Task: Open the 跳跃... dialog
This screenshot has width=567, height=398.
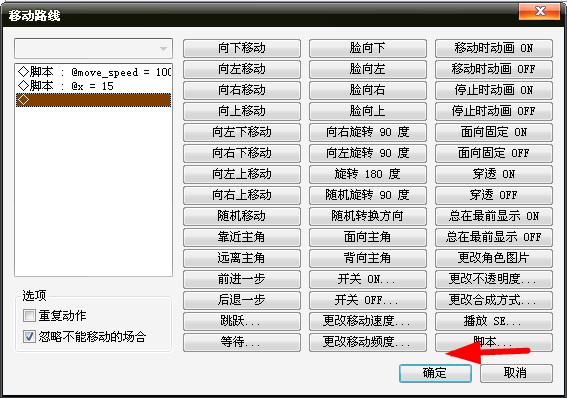Action: (242, 321)
